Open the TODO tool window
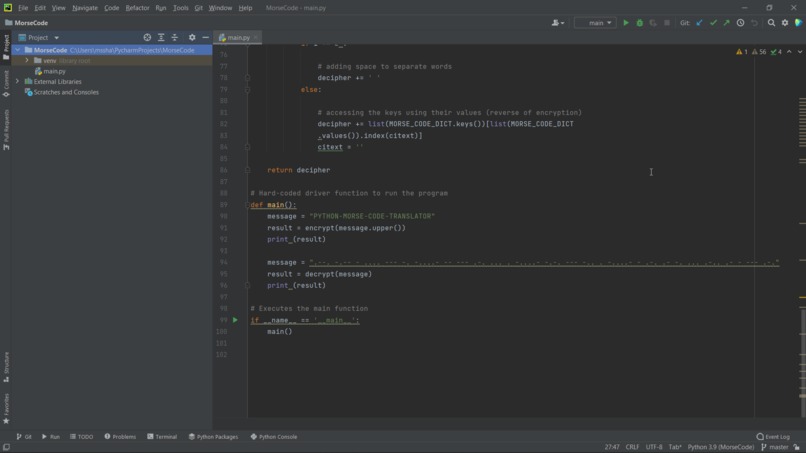The height and width of the screenshot is (453, 806). tap(82, 437)
